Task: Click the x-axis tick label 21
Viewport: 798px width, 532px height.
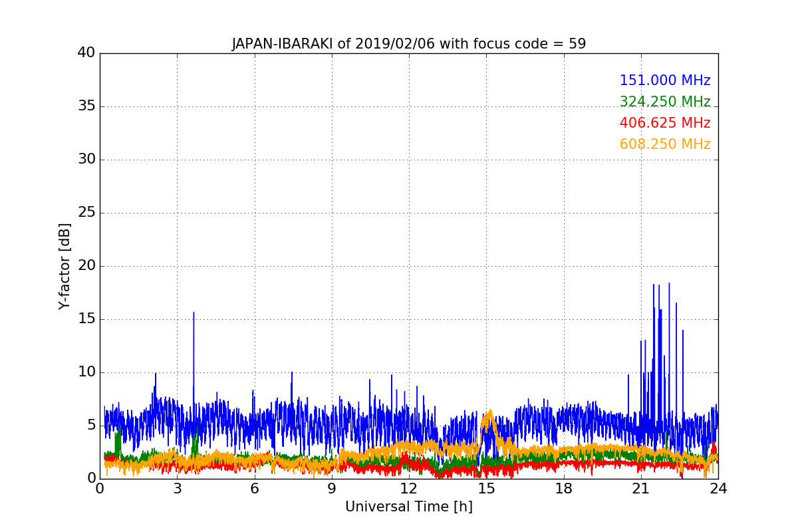Action: [x=640, y=488]
